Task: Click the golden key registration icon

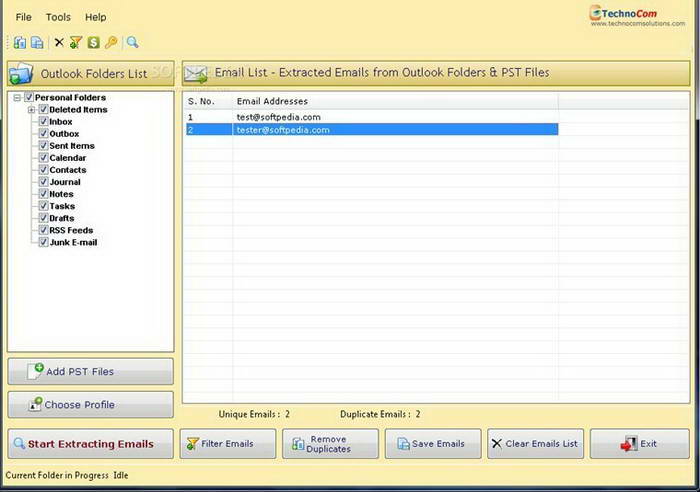Action: [x=111, y=42]
